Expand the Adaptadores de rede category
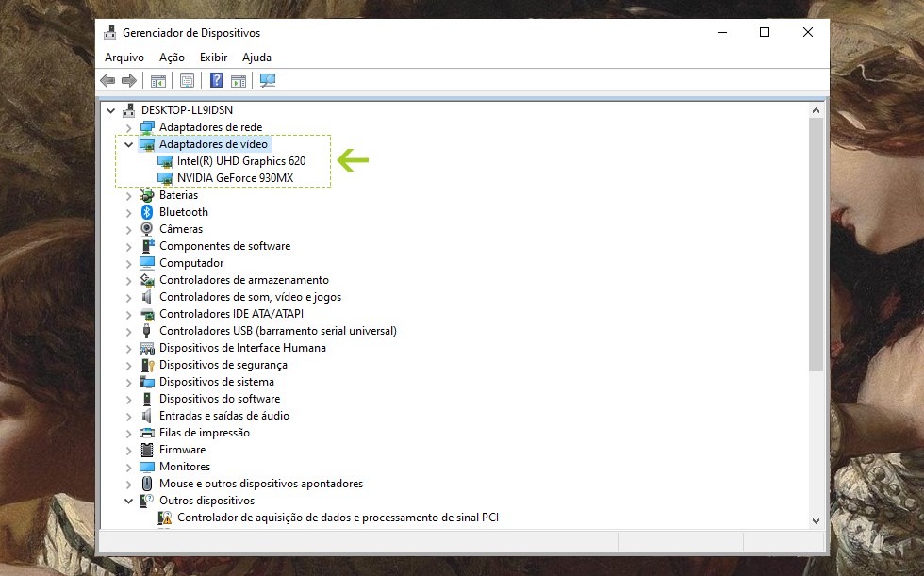 pos(129,127)
